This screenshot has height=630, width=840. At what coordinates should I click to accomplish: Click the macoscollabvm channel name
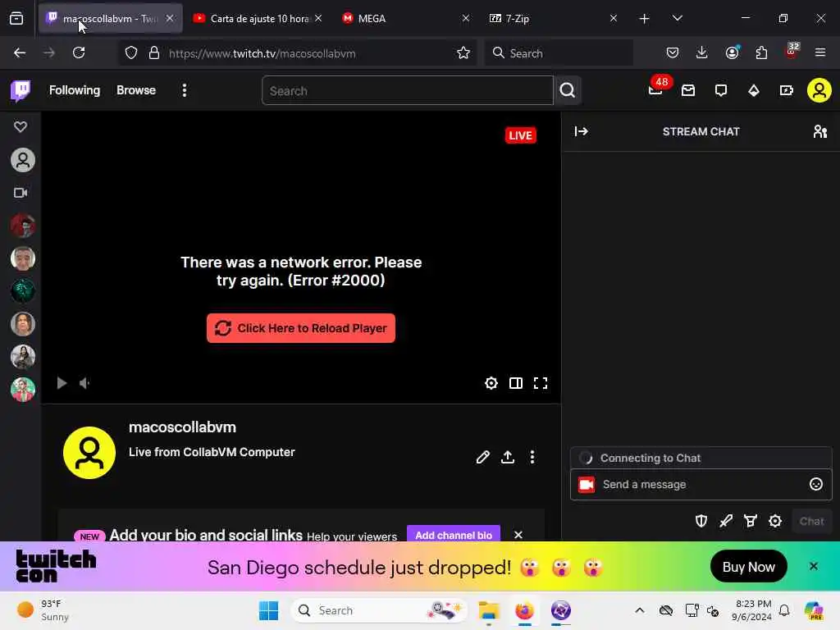(182, 427)
